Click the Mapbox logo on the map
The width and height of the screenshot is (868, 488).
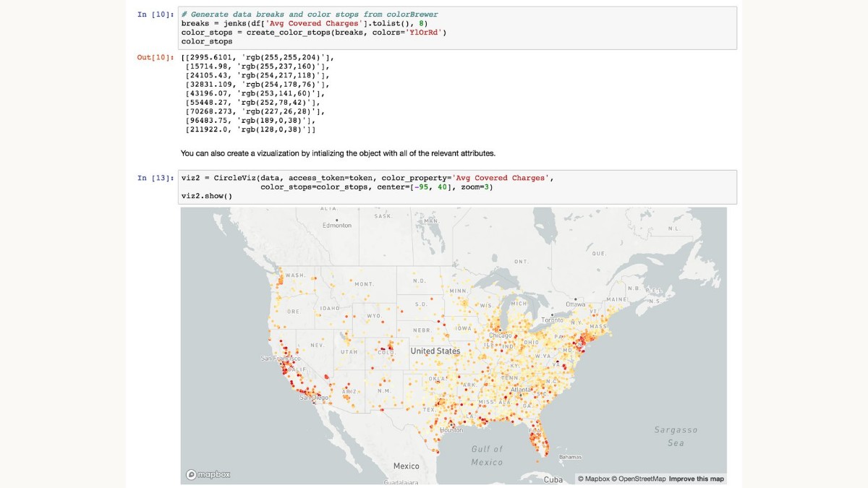click(x=208, y=474)
